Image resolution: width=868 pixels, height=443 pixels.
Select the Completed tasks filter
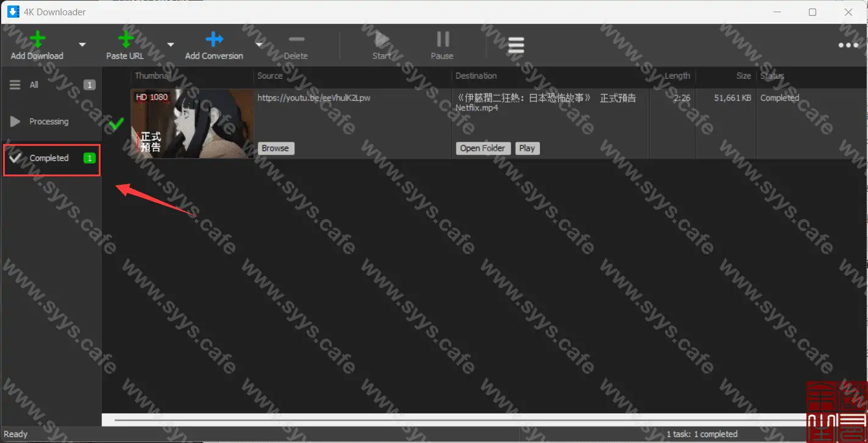tap(49, 158)
